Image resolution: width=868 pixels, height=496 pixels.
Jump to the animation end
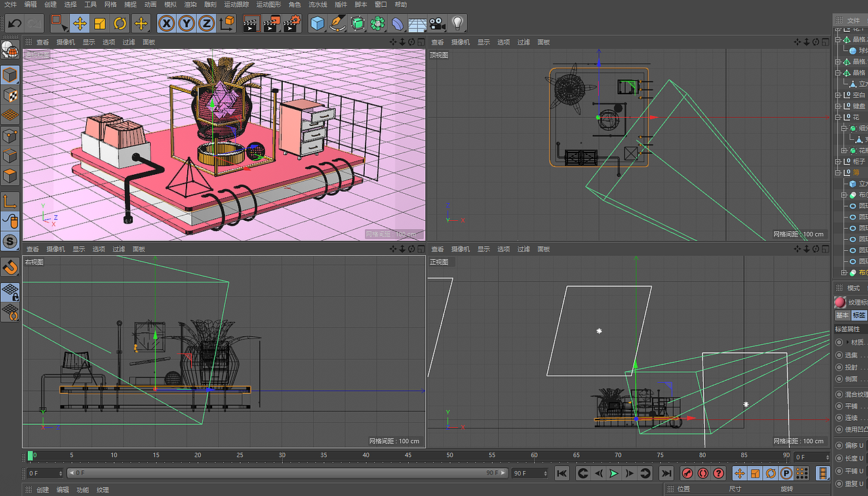tap(667, 474)
